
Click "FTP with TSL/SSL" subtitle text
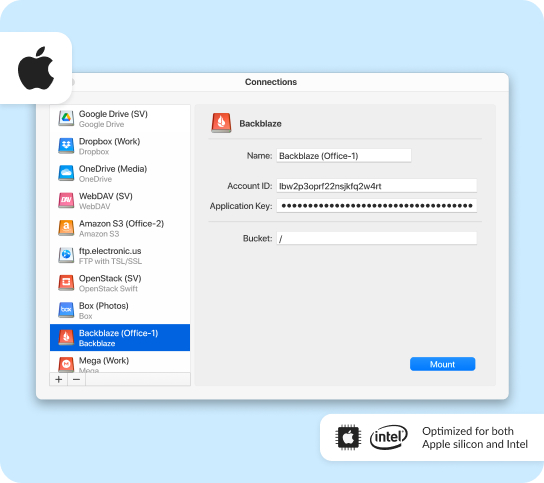pyautogui.click(x=110, y=261)
